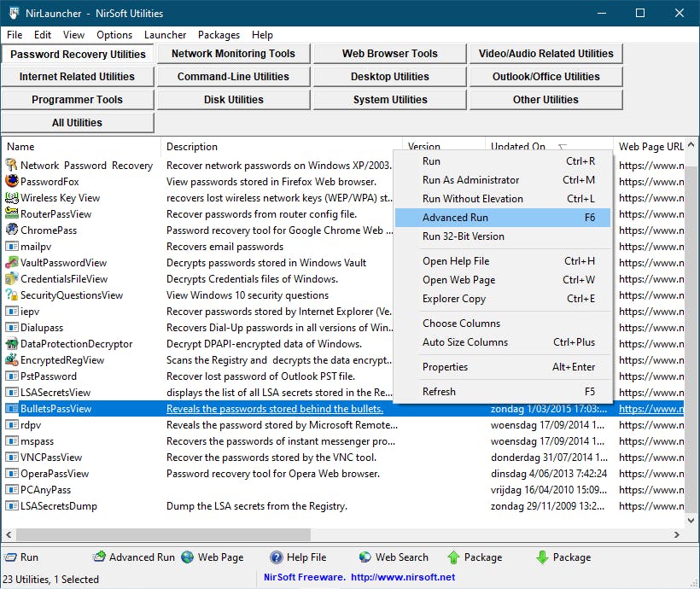Viewport: 700px width, 589px height.
Task: Select Run Without Elevation menu entry
Action: pos(503,199)
